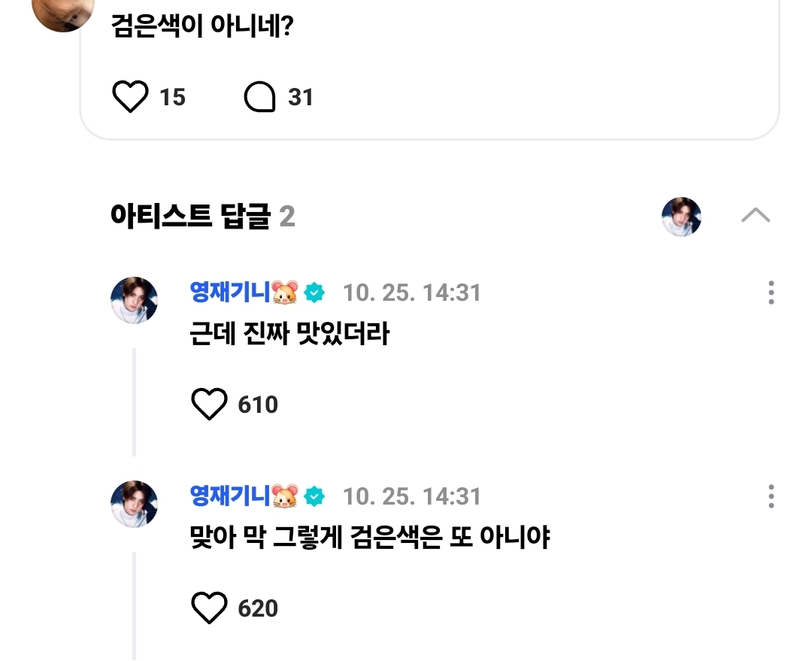Viewport: 812px width, 661px height.
Task: Click the reply text 근데 진짜 맛있더라
Action: pyautogui.click(x=289, y=335)
